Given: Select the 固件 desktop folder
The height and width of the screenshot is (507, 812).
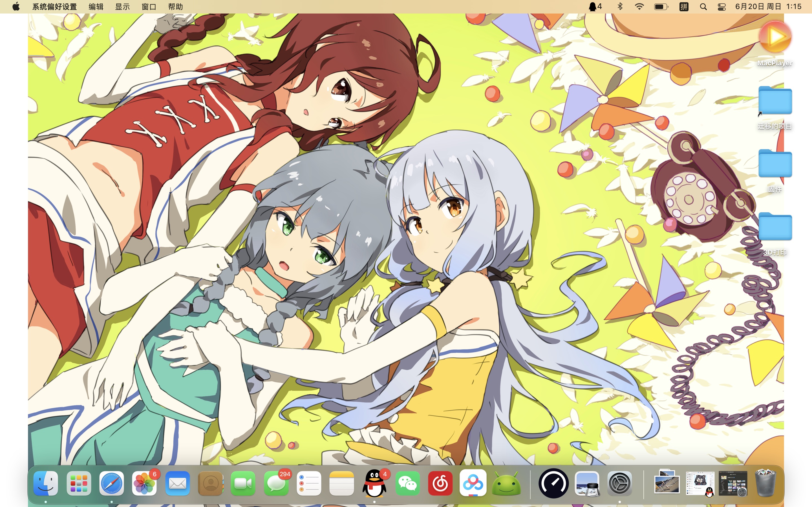Looking at the screenshot, I should pos(775,164).
